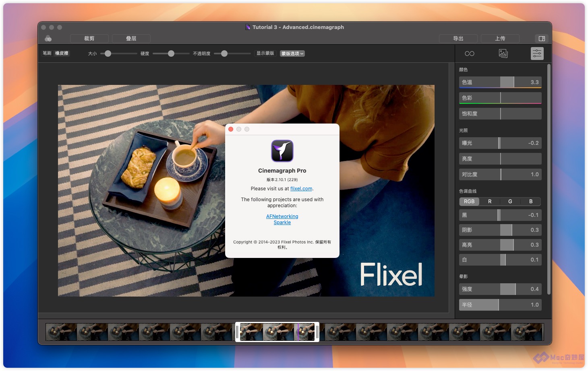This screenshot has height=371, width=588.
Task: Click the 高亮 highlights slider
Action: click(x=500, y=245)
